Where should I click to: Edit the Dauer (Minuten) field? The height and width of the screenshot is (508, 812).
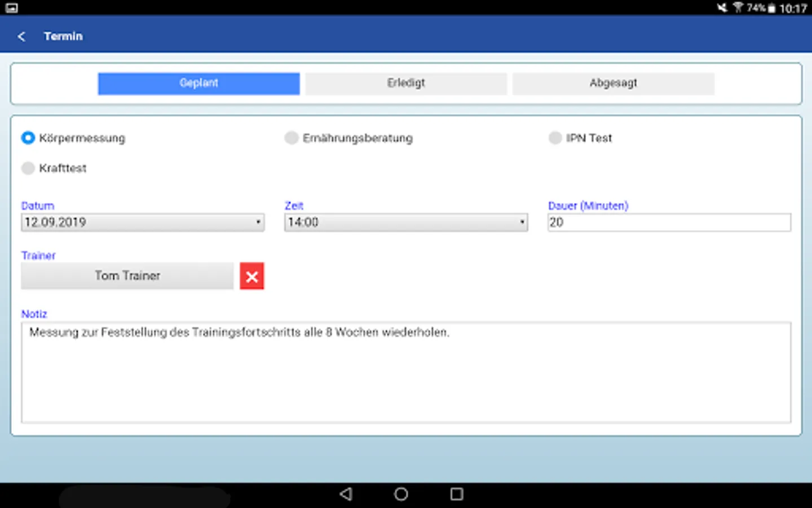point(669,222)
